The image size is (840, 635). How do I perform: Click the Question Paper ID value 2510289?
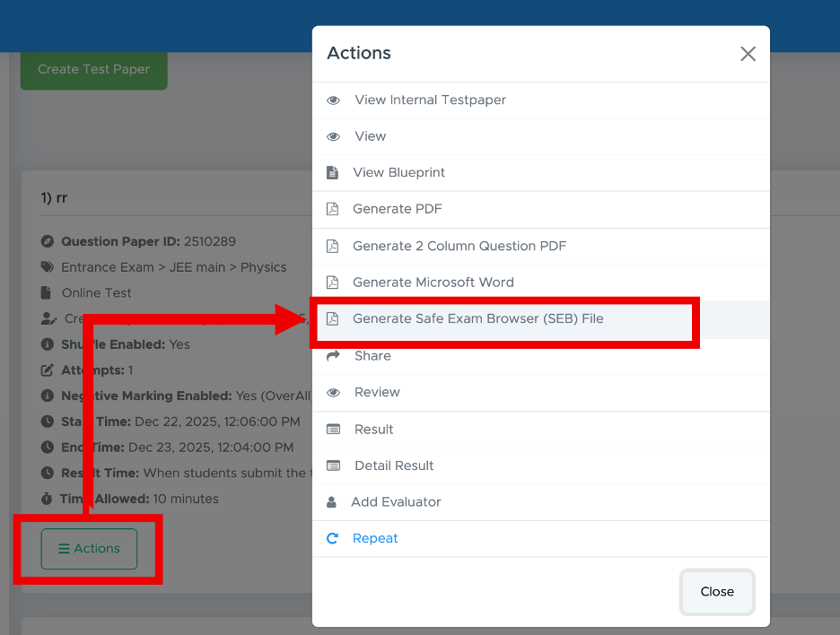coord(210,241)
